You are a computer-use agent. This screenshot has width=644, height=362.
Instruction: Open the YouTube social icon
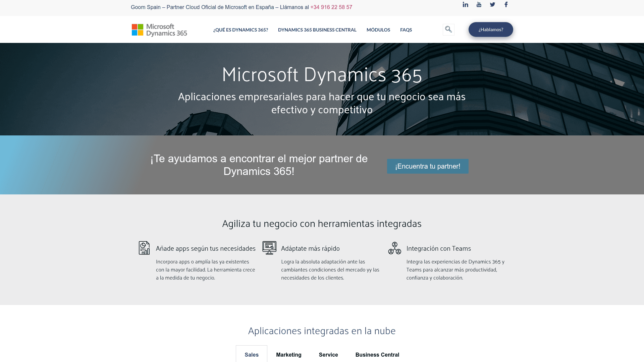tap(479, 4)
